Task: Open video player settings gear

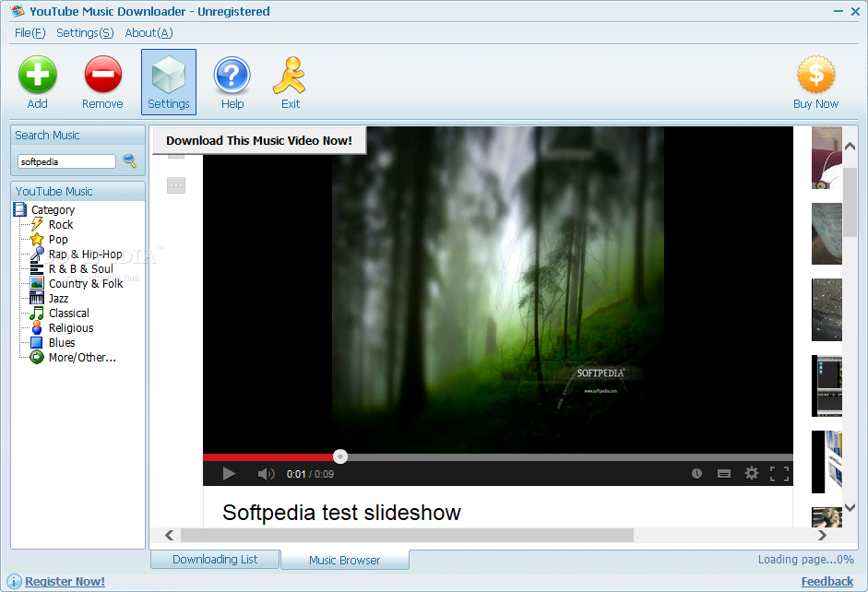Action: pyautogui.click(x=751, y=473)
